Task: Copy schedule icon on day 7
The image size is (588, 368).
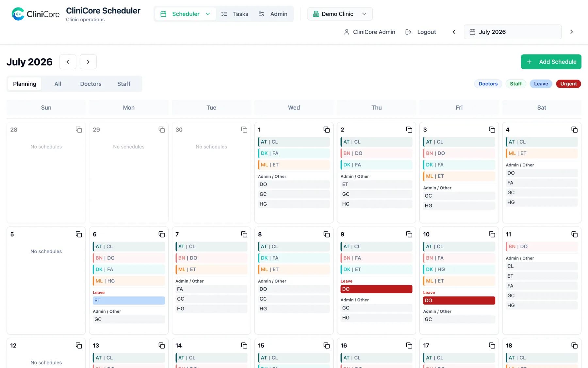Action: pyautogui.click(x=244, y=234)
